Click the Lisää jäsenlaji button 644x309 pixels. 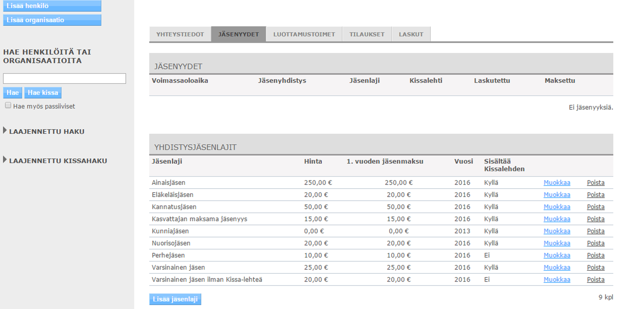click(x=175, y=299)
